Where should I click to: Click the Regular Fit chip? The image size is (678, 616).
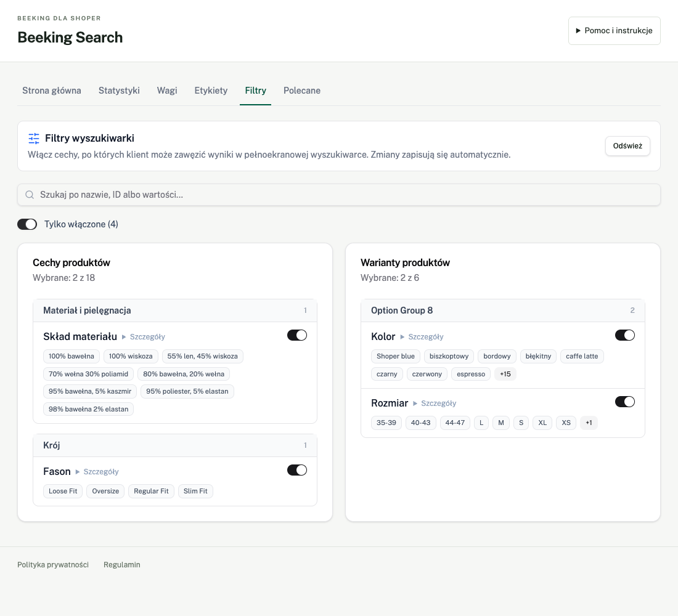[x=152, y=491]
